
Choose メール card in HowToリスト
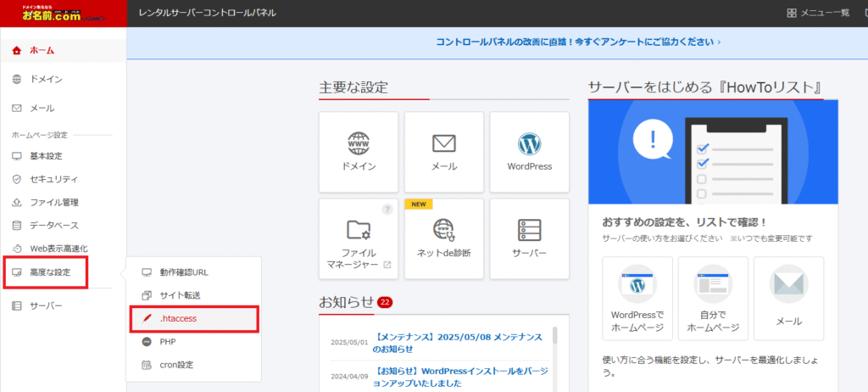tap(788, 299)
